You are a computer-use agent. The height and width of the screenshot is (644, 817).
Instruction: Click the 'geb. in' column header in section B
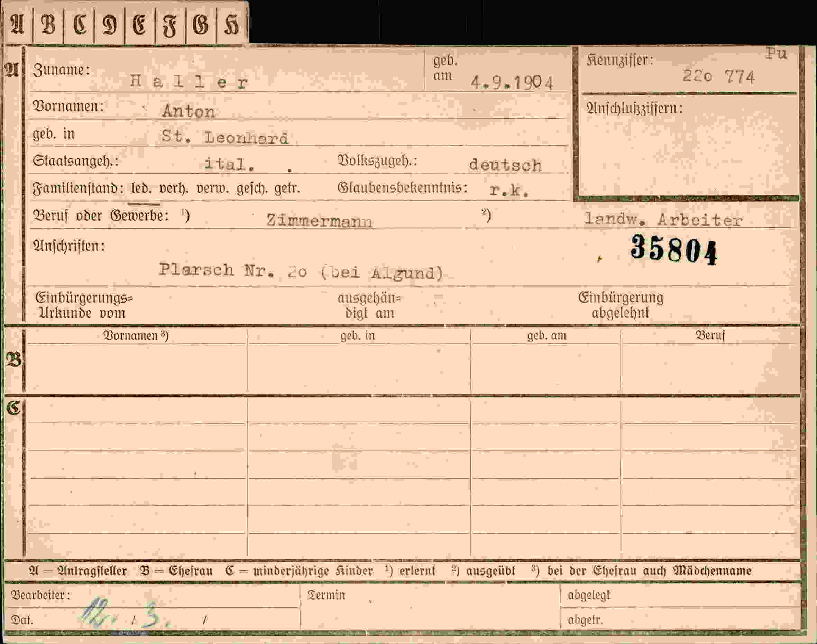(357, 335)
